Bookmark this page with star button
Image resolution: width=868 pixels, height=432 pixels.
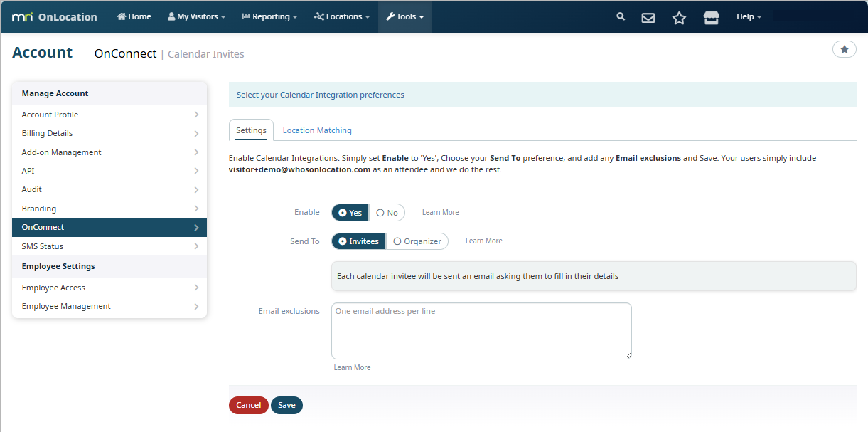[x=844, y=49]
